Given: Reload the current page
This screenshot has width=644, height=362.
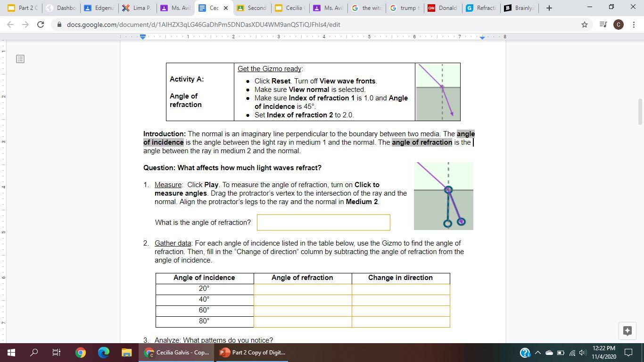Looking at the screenshot, I should 41,25.
